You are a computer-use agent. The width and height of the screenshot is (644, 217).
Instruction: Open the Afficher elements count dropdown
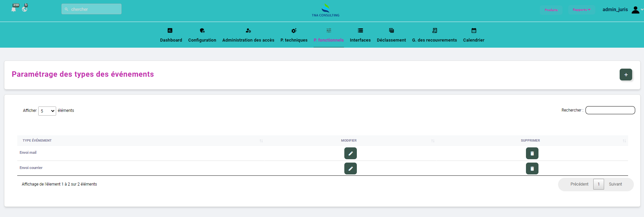tap(47, 111)
